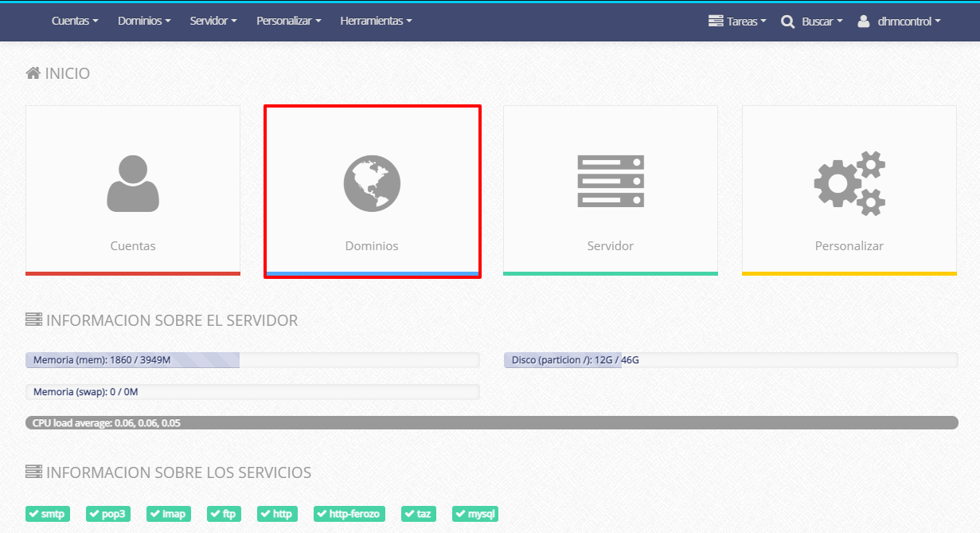Open the Cuentas dropdown menu

tap(75, 22)
